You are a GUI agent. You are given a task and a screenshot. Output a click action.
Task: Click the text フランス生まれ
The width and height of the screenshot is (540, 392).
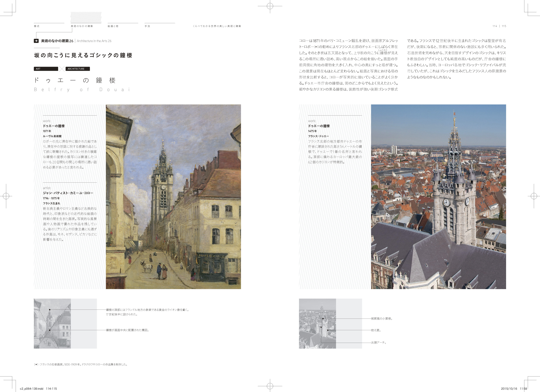click(x=51, y=203)
